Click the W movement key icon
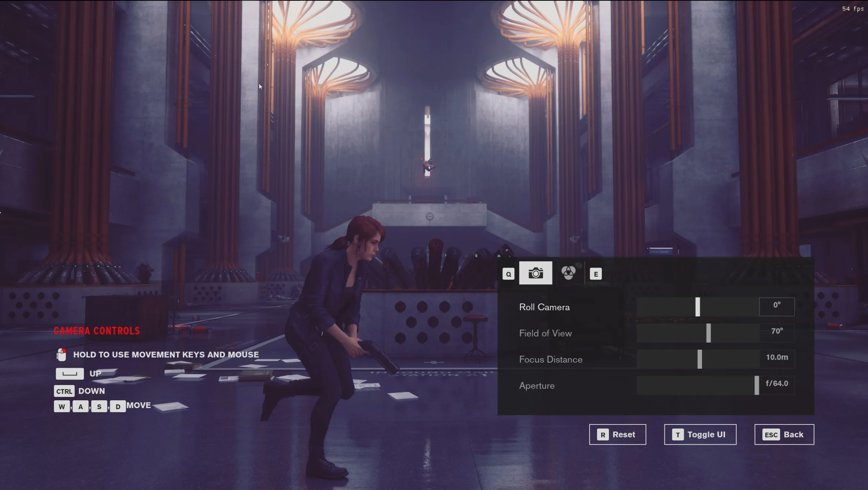This screenshot has width=868, height=490. click(62, 407)
